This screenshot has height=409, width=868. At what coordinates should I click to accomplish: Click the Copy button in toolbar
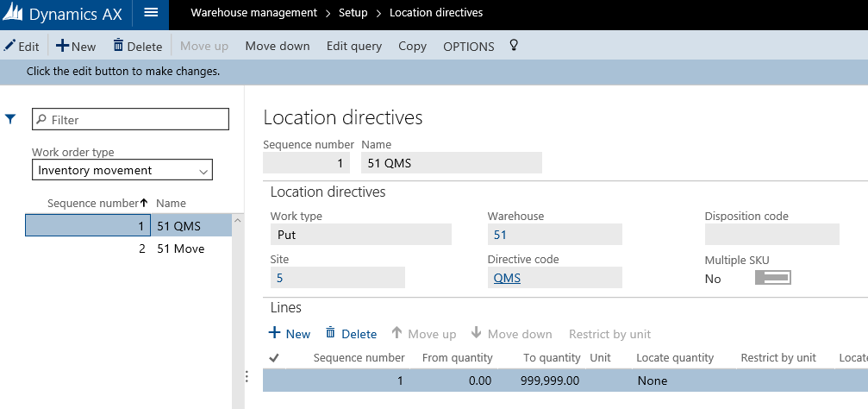pos(412,46)
